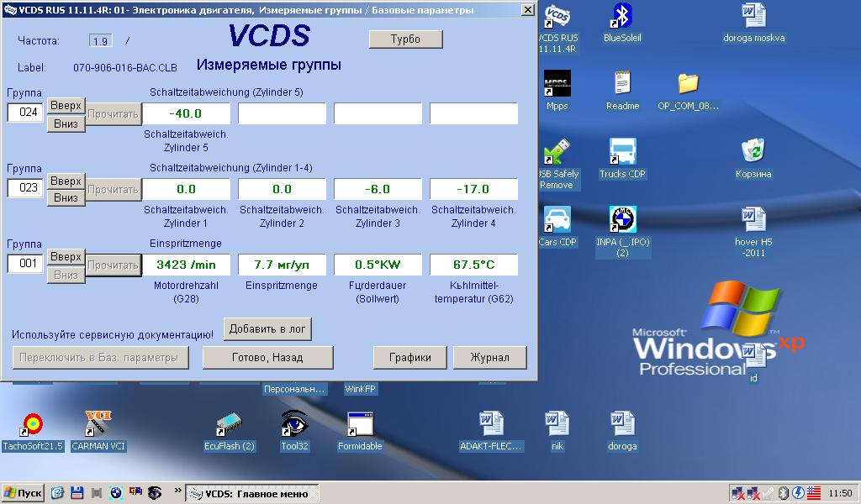Select the WinKFP desktop icon label
The width and height of the screenshot is (861, 504).
pos(360,389)
